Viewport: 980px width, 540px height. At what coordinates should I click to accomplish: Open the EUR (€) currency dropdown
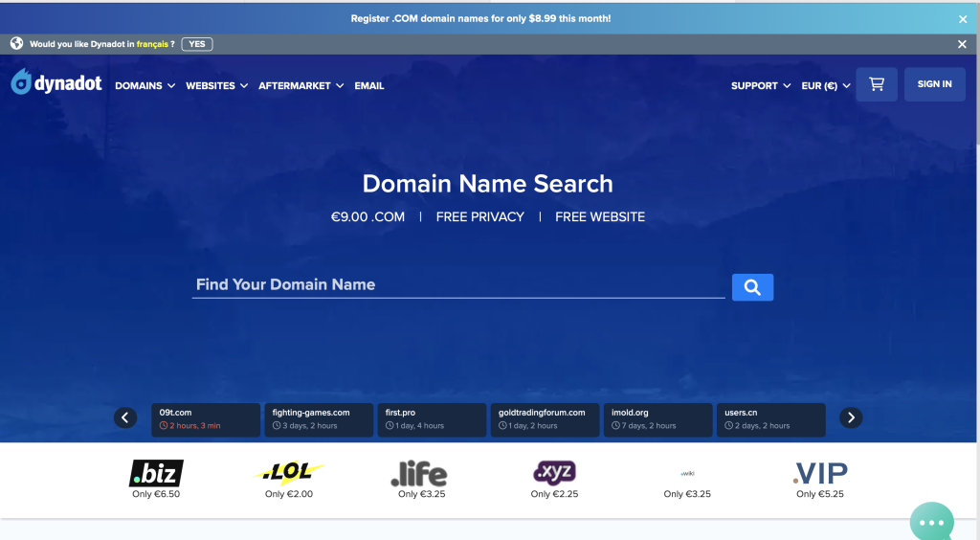pyautogui.click(x=826, y=85)
